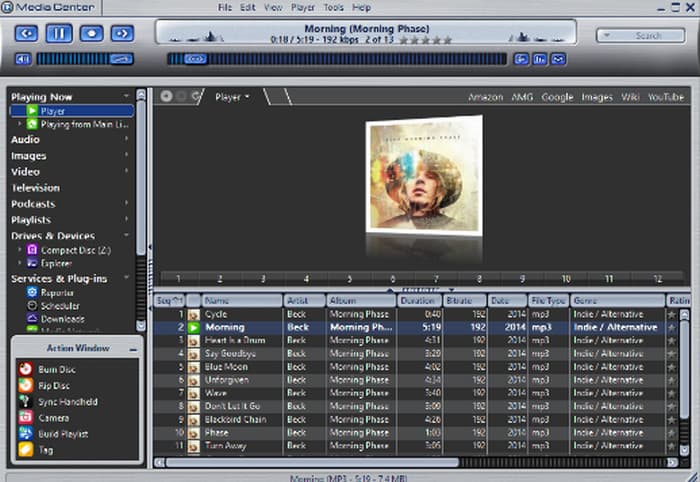
Task: Open the Tag action
Action: (x=45, y=450)
